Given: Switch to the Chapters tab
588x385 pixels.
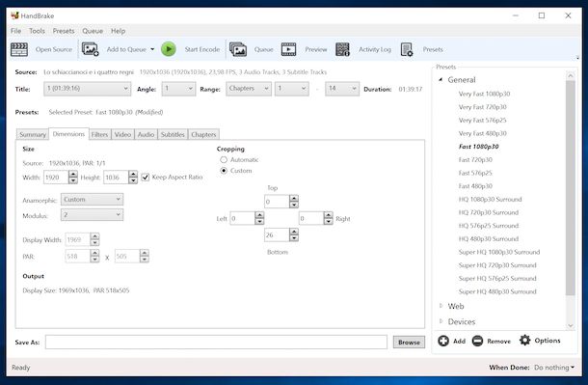Looking at the screenshot, I should [x=203, y=134].
